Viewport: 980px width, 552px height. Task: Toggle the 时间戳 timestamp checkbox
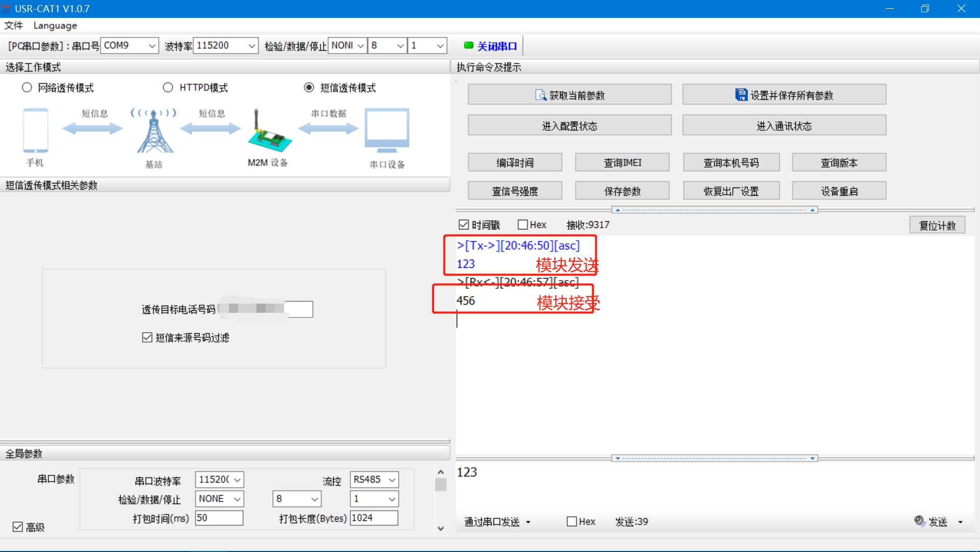[x=463, y=225]
